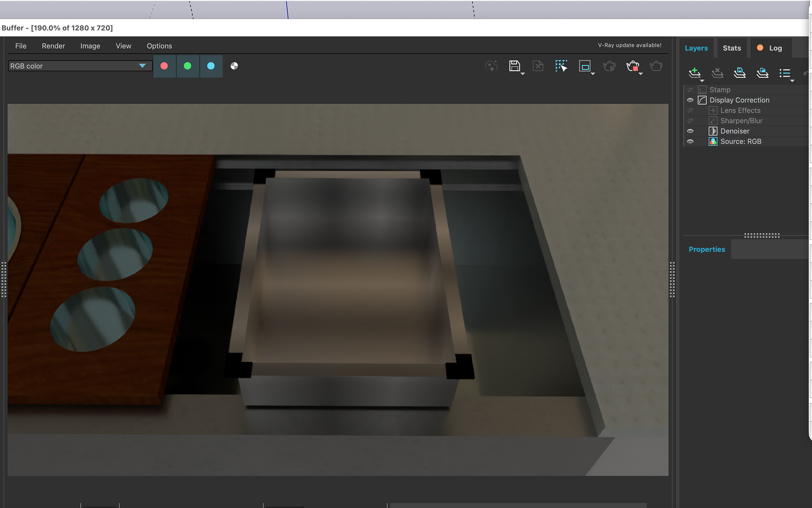The image size is (812, 508).
Task: Toggle the blue channel button
Action: 211,66
